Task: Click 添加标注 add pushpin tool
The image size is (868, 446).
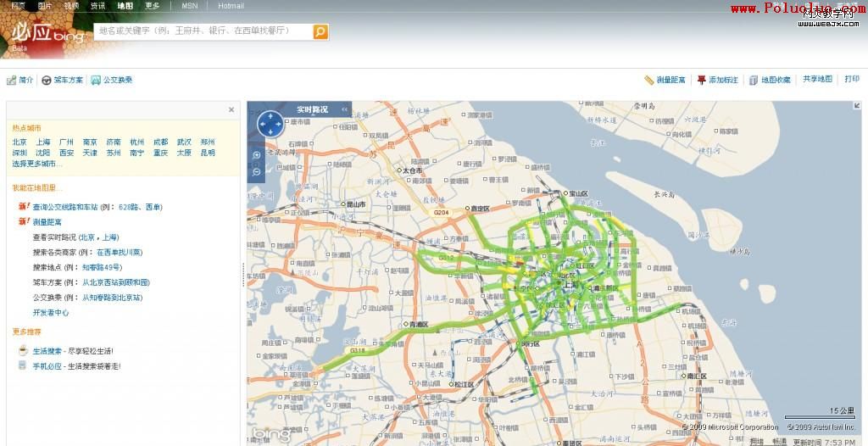Action: (717, 80)
